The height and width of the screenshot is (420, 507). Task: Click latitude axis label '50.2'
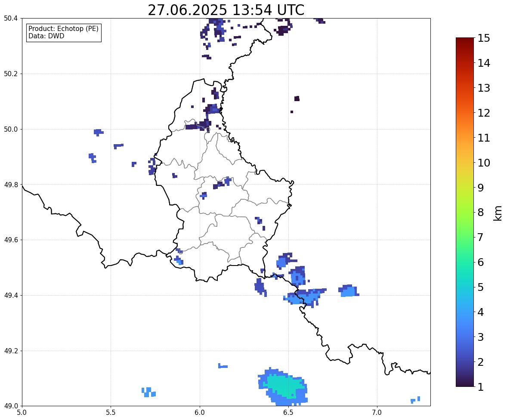10,74
